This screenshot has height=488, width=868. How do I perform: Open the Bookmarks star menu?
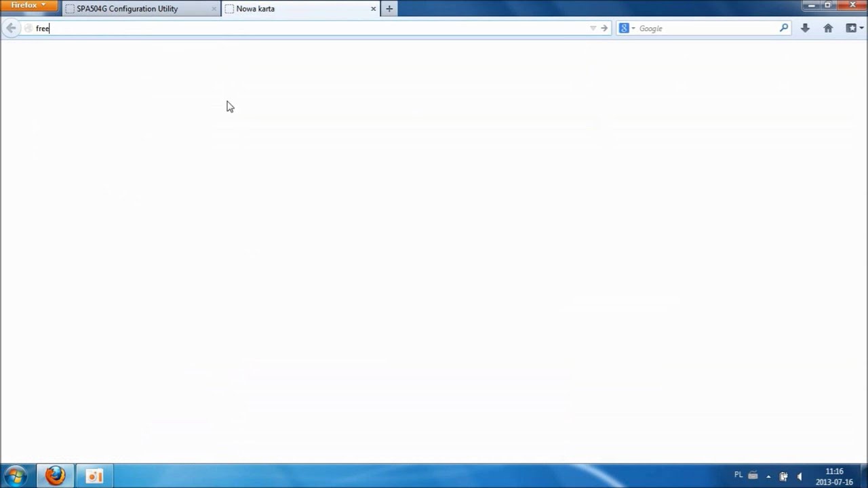pos(854,28)
